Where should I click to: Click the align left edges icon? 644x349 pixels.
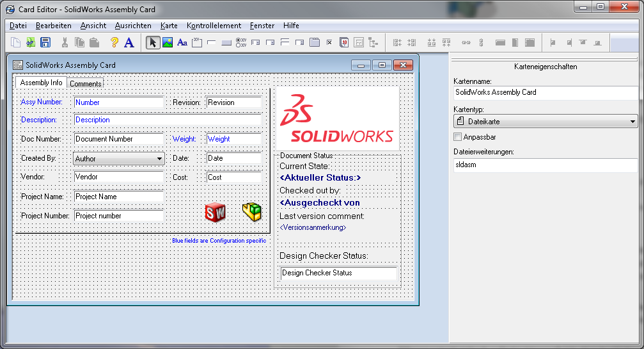point(397,42)
